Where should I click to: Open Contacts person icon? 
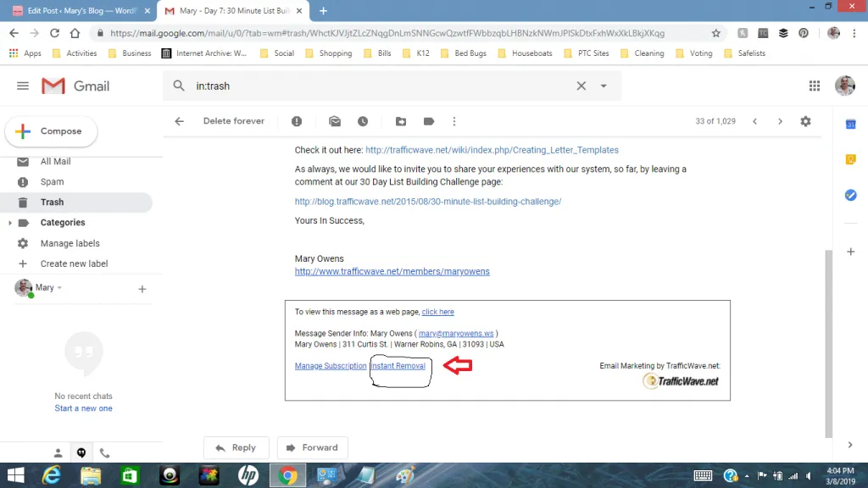coord(58,453)
